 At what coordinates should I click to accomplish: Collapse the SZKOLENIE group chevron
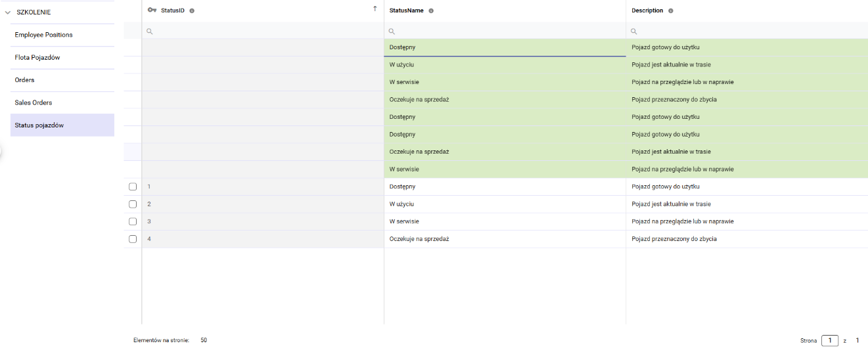point(8,12)
